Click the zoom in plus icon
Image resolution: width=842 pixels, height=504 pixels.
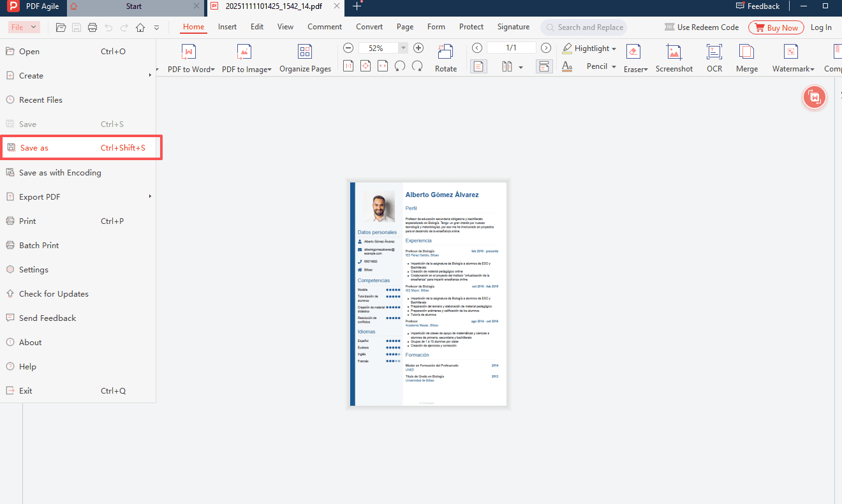click(418, 47)
